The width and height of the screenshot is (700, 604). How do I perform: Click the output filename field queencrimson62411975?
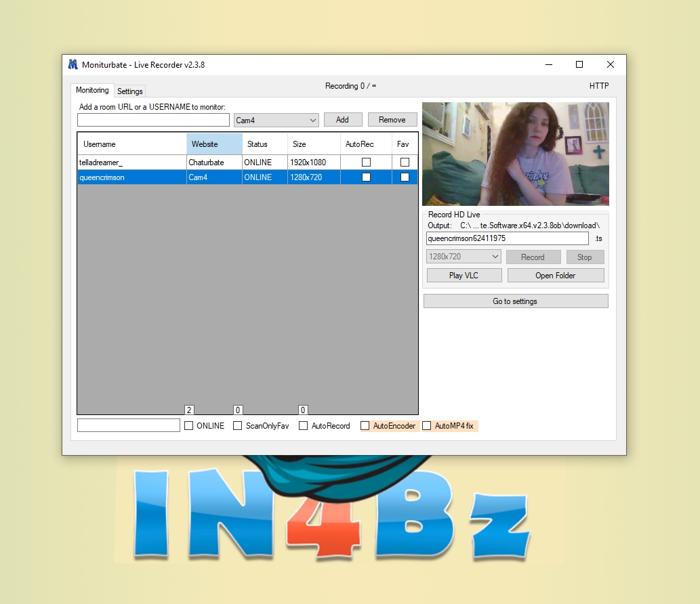(x=507, y=238)
